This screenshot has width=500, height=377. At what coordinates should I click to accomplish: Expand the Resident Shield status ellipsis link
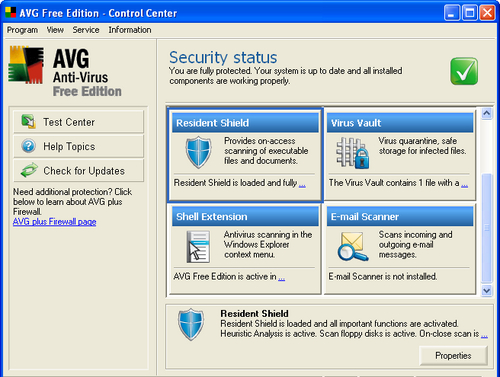302,184
